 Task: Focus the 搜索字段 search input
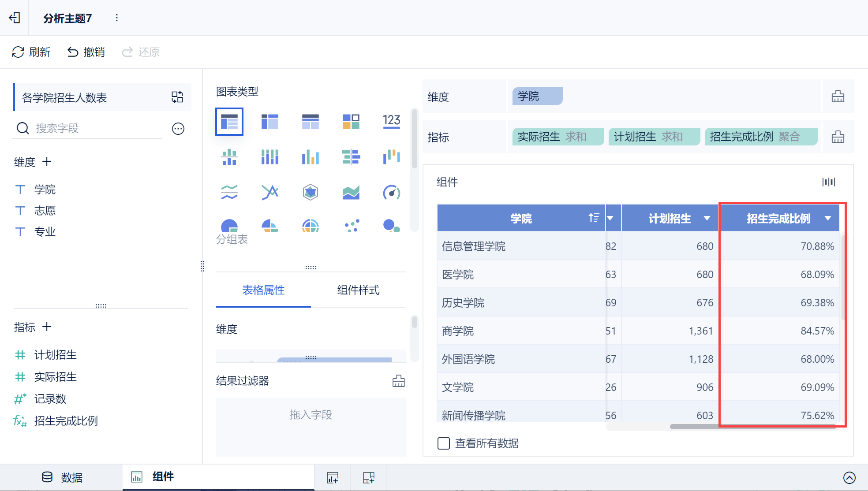pos(88,128)
